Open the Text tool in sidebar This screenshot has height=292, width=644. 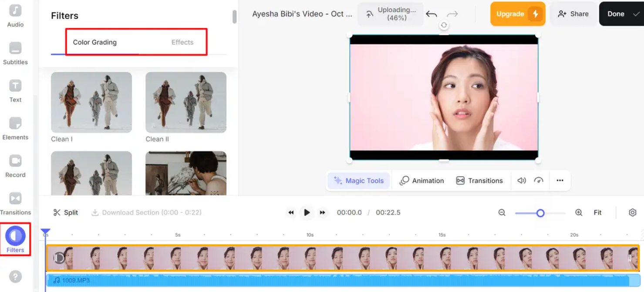(15, 91)
